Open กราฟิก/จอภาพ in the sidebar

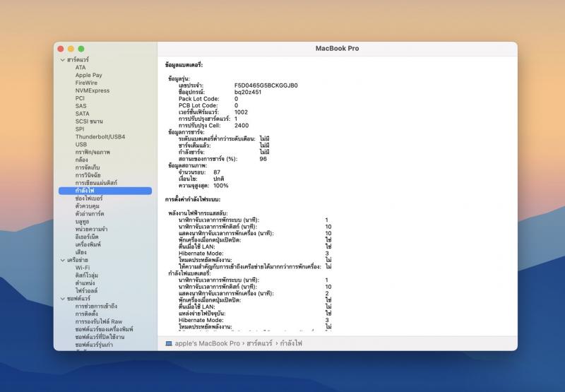(93, 152)
